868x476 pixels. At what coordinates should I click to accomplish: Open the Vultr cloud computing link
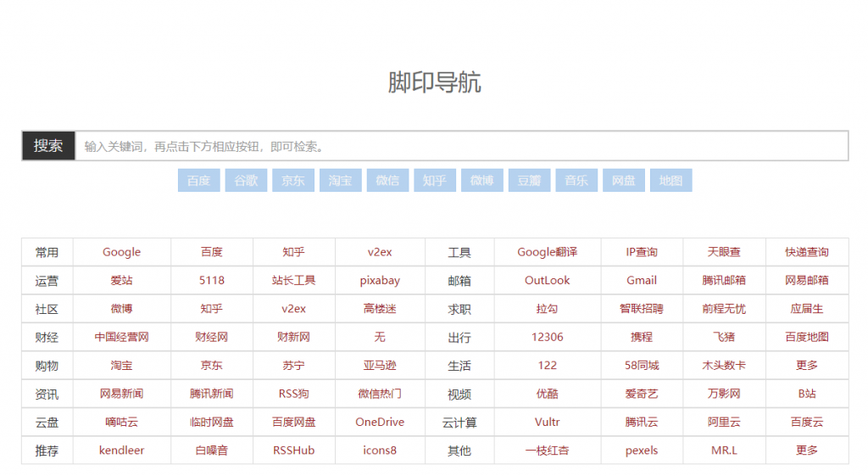point(548,422)
